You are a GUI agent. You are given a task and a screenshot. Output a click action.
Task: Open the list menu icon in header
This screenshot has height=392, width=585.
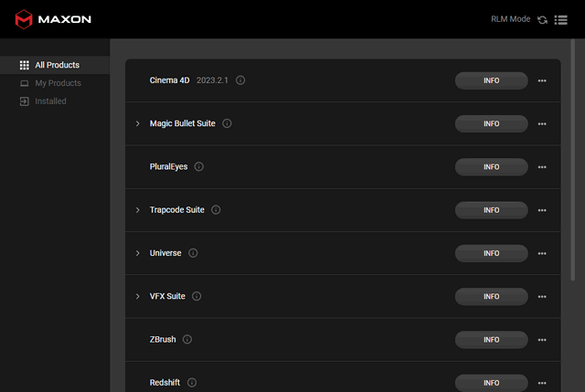pos(560,19)
